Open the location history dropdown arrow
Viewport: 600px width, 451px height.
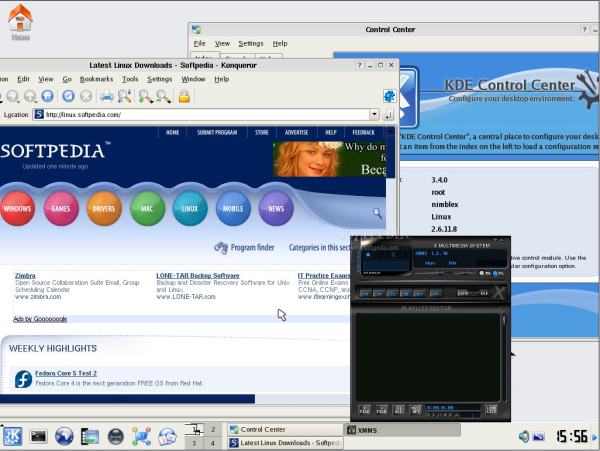tap(374, 114)
